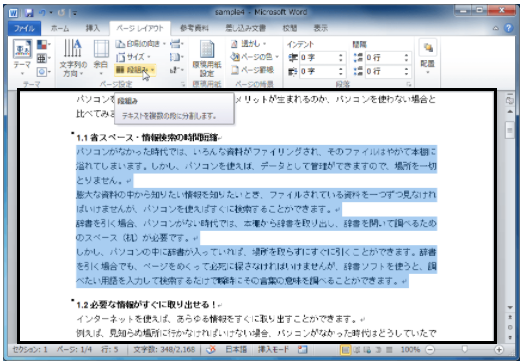This screenshot has height=361, width=521.
Task: Click the vertical scrollbar up arrow
Action: (510, 112)
